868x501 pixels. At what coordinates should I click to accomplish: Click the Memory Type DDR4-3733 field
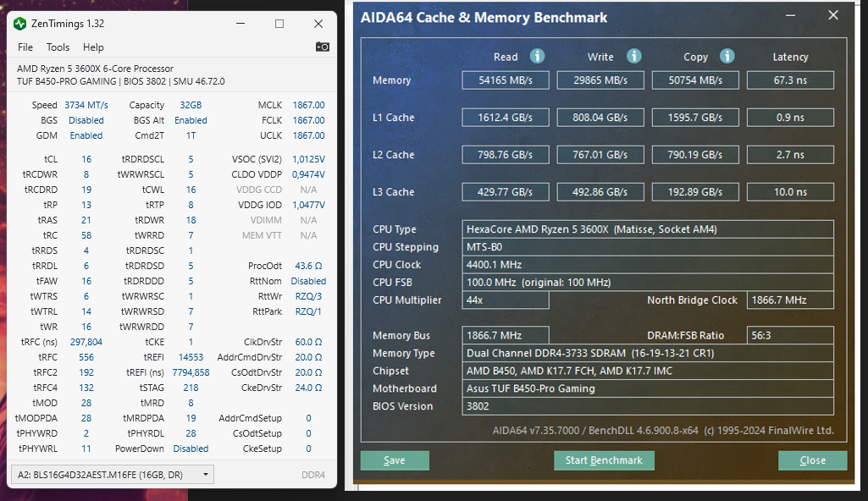[648, 353]
